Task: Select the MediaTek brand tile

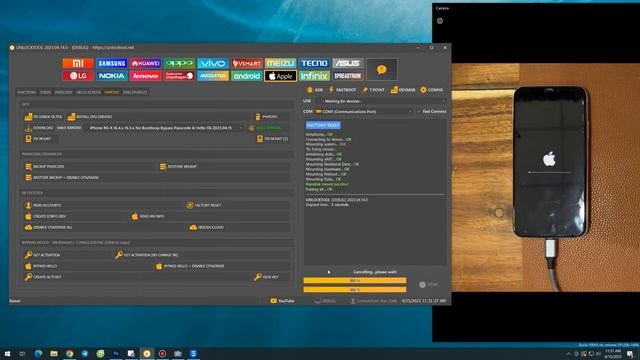Action: pyautogui.click(x=213, y=76)
